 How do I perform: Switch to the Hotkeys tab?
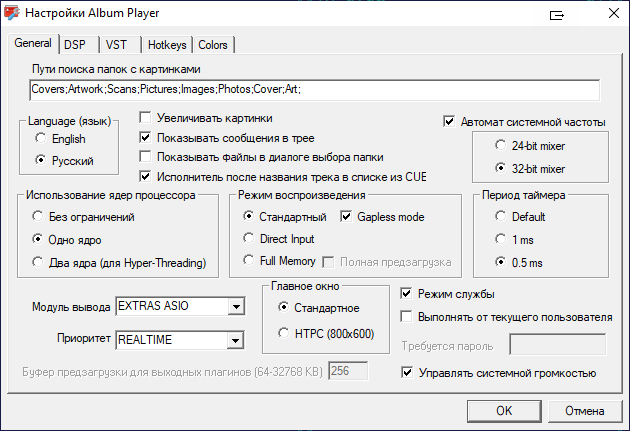click(x=167, y=45)
